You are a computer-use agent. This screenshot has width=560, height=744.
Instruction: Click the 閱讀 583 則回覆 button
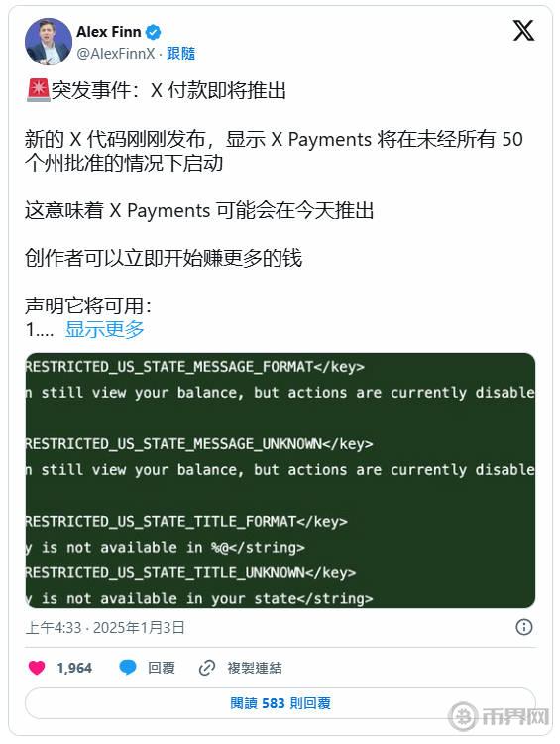coord(280,702)
